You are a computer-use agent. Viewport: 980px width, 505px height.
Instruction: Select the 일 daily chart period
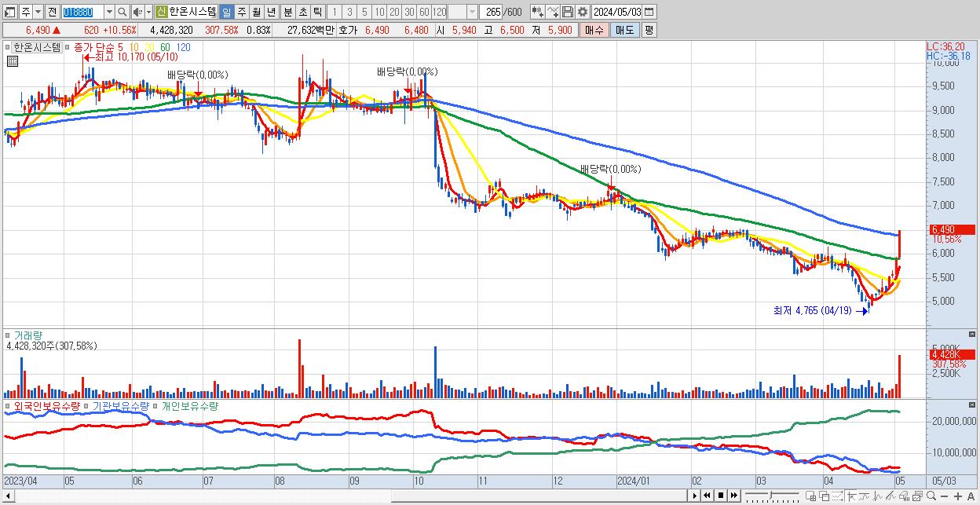pos(226,12)
